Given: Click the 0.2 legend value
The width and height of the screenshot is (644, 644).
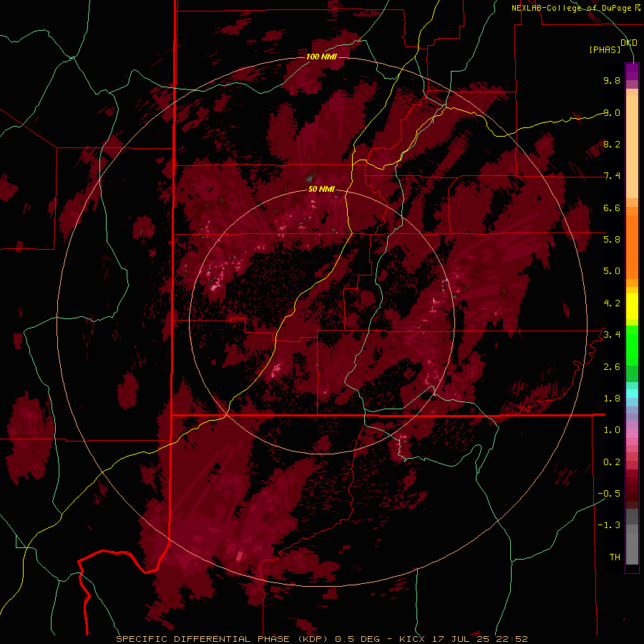Looking at the screenshot, I should click(x=612, y=462).
